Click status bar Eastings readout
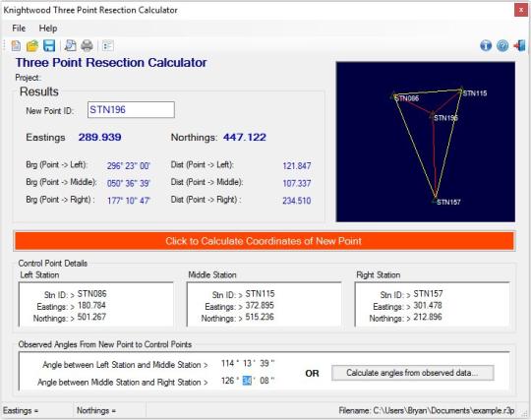The image size is (531, 420). 21,410
